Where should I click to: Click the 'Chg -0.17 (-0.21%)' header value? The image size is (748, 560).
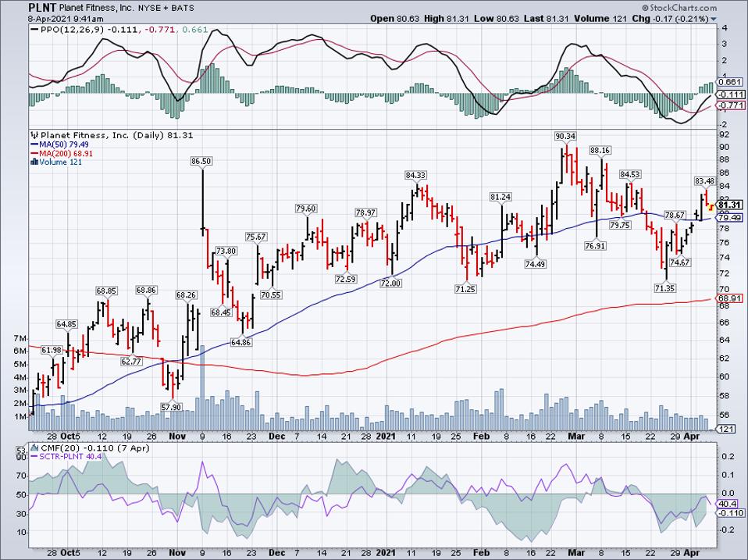click(670, 19)
